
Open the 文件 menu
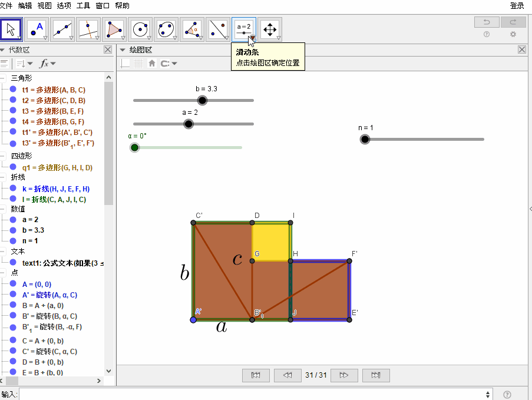[6, 5]
